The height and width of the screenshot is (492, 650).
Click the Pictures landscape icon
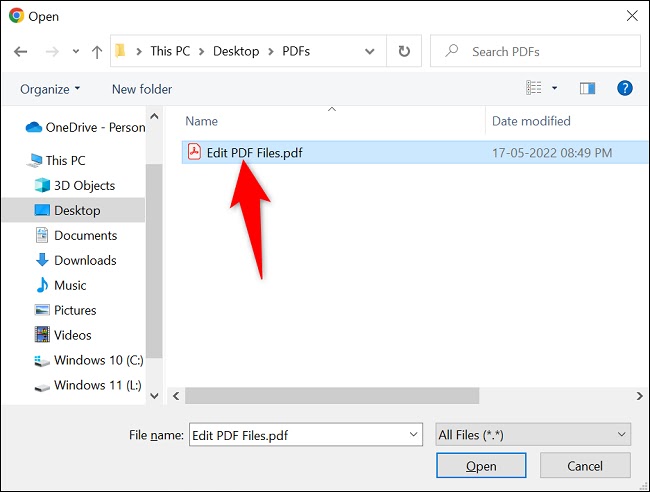click(x=42, y=310)
